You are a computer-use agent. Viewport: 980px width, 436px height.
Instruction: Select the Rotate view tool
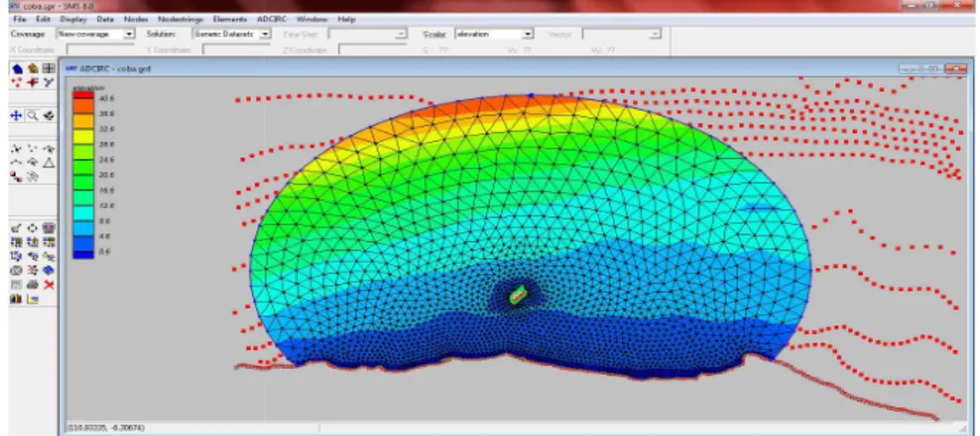coord(49,116)
